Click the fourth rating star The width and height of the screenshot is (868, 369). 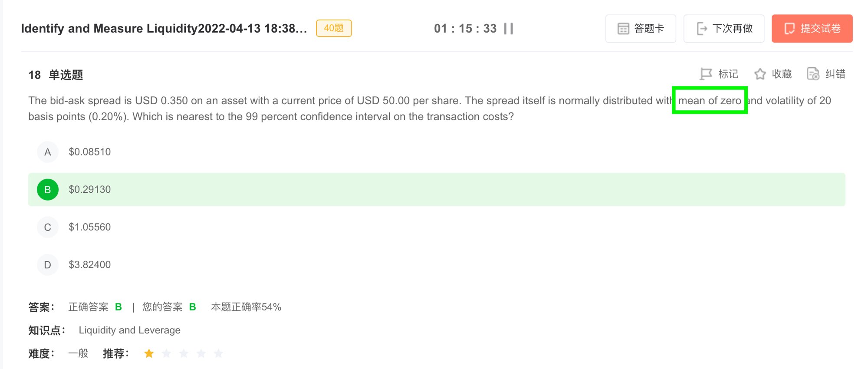[201, 353]
